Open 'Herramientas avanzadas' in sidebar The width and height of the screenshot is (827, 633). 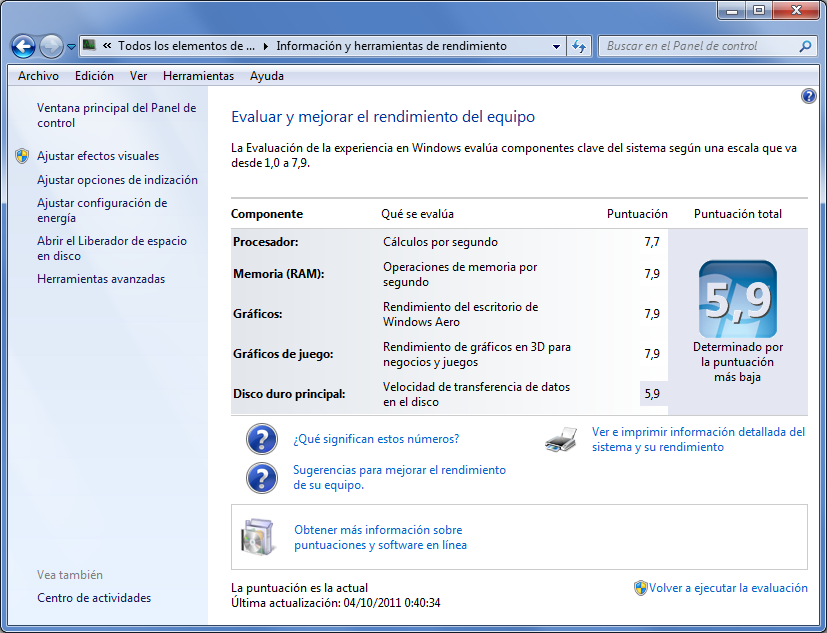click(101, 279)
